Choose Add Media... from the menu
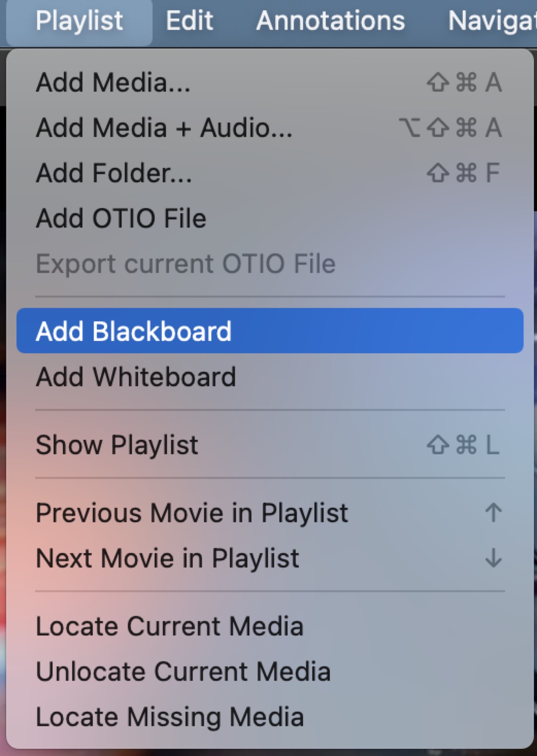This screenshot has height=756, width=537. tap(270, 82)
